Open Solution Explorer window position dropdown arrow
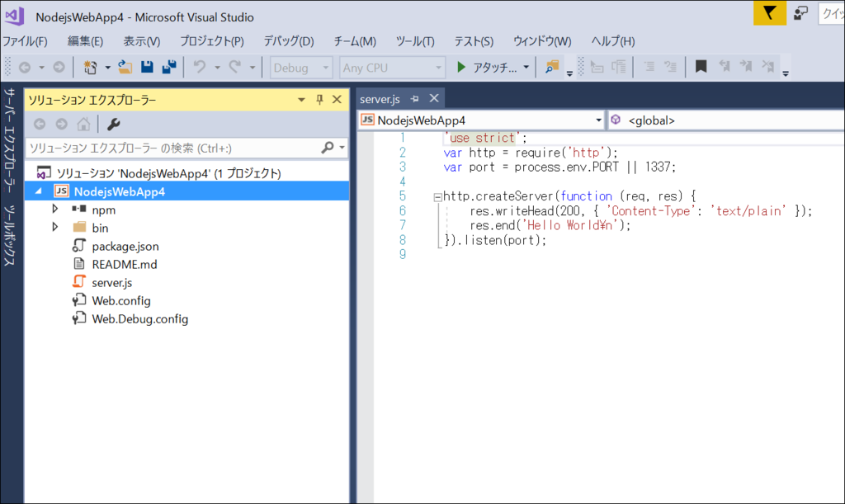The image size is (845, 504). [x=301, y=100]
